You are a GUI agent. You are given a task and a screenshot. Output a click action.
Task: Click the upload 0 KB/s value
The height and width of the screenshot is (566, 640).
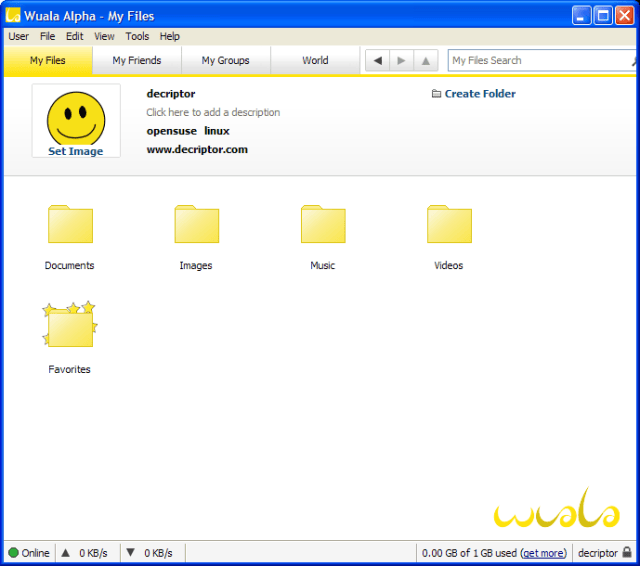point(93,553)
